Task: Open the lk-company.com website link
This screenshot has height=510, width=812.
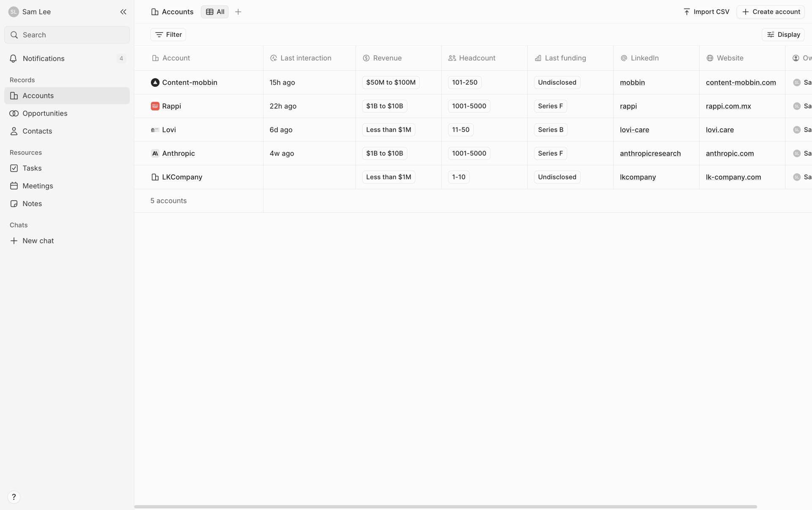Action: click(733, 177)
